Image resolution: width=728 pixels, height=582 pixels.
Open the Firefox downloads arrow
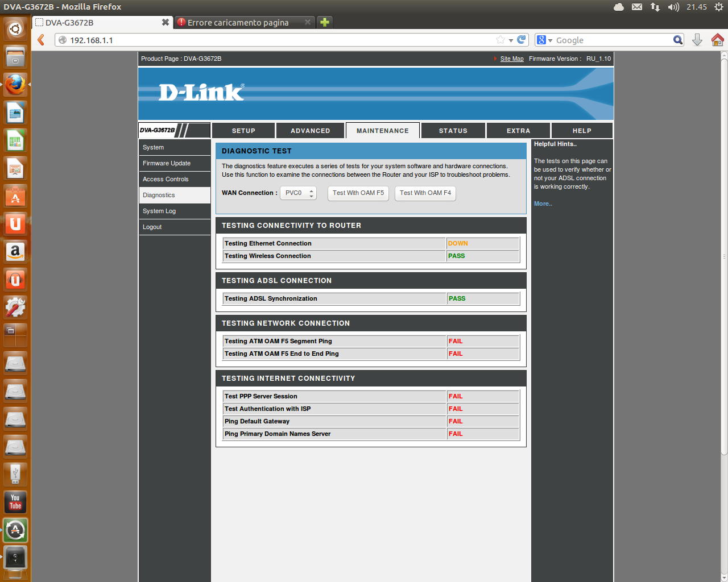click(x=697, y=40)
